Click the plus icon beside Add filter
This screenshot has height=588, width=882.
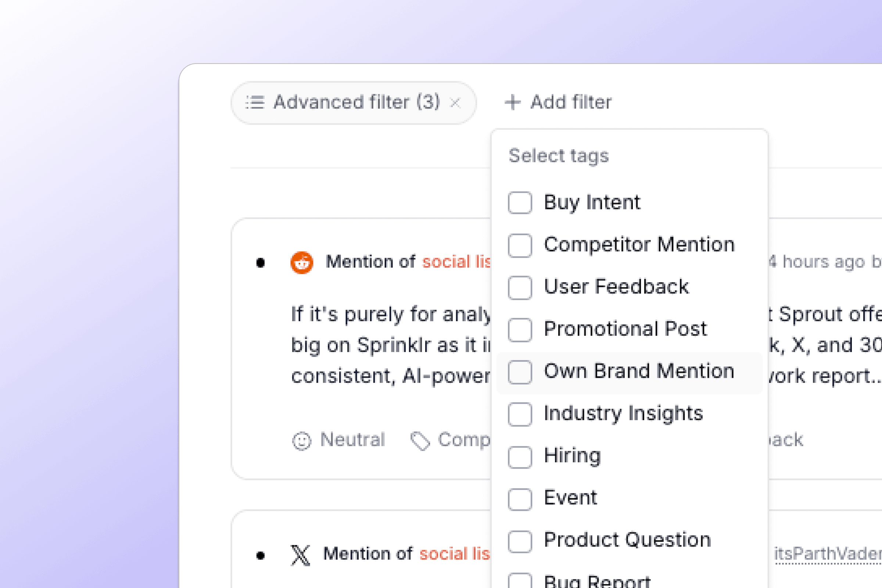point(513,103)
